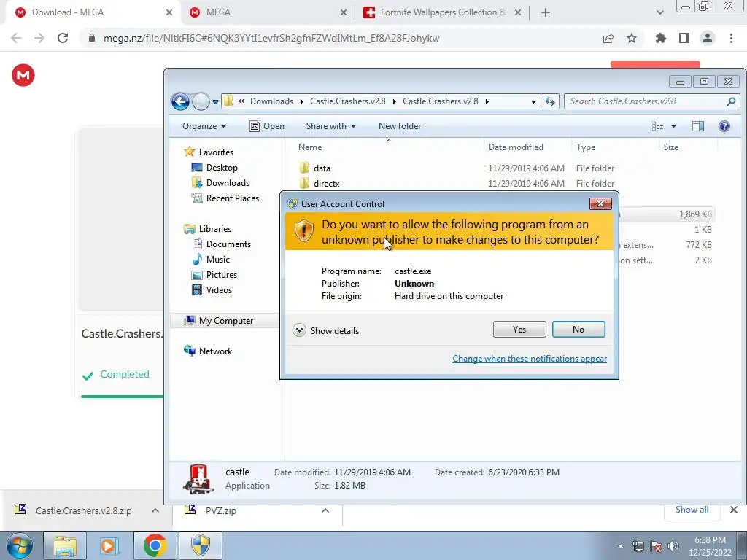Open Explorer help icon
Screen dimensions: 747x560
724,126
